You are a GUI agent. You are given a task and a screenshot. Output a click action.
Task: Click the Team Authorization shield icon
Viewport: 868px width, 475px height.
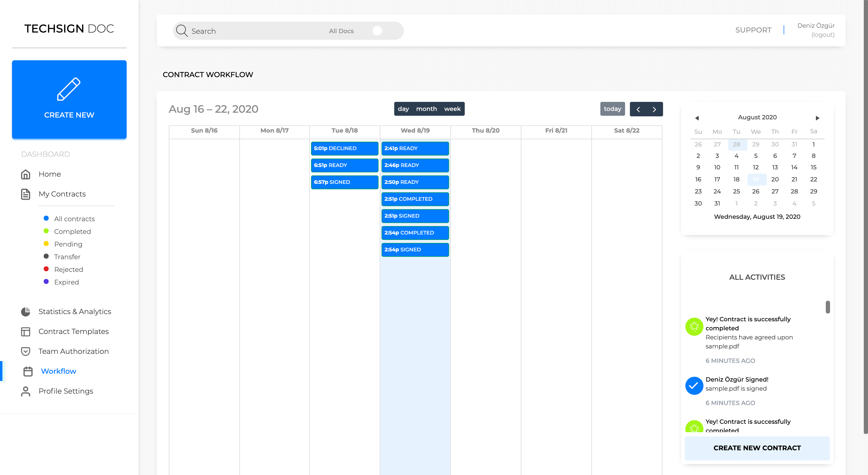(26, 351)
